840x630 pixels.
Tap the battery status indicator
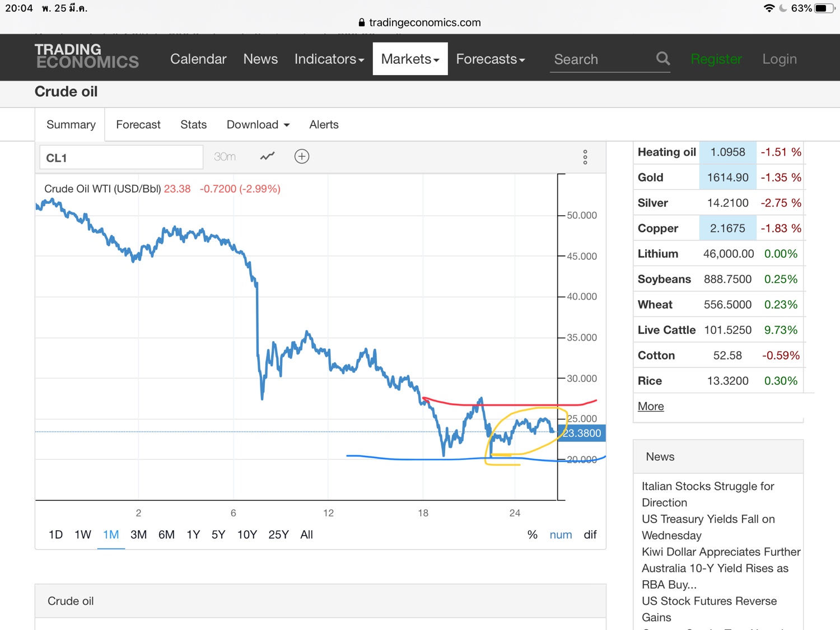pos(824,8)
